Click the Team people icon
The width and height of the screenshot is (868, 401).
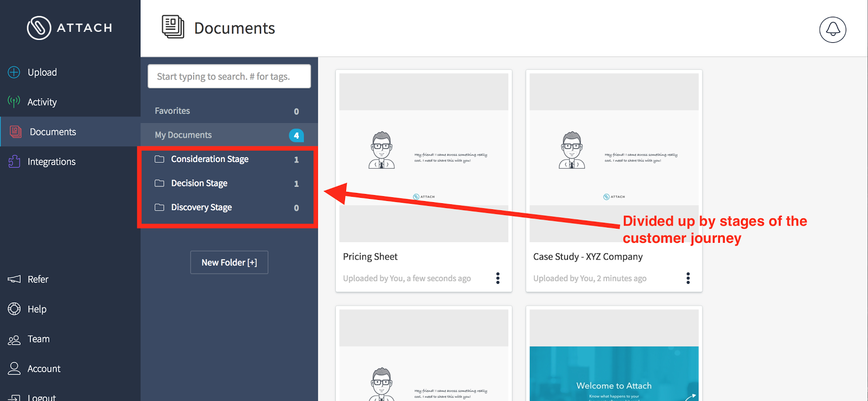(x=14, y=339)
